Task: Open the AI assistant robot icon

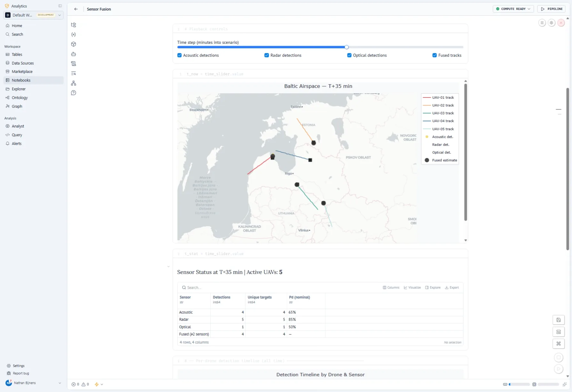Action: [73, 54]
